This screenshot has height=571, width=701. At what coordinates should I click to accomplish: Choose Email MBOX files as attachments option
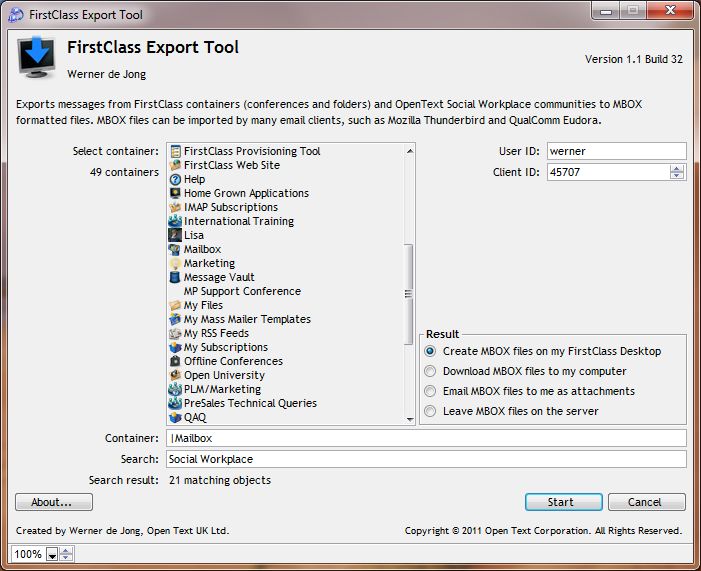point(431,391)
